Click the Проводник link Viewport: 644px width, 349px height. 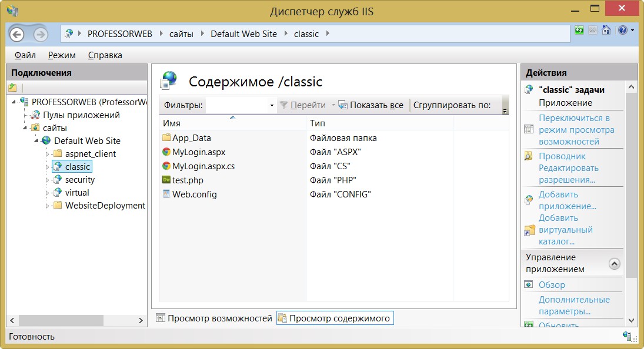click(562, 156)
